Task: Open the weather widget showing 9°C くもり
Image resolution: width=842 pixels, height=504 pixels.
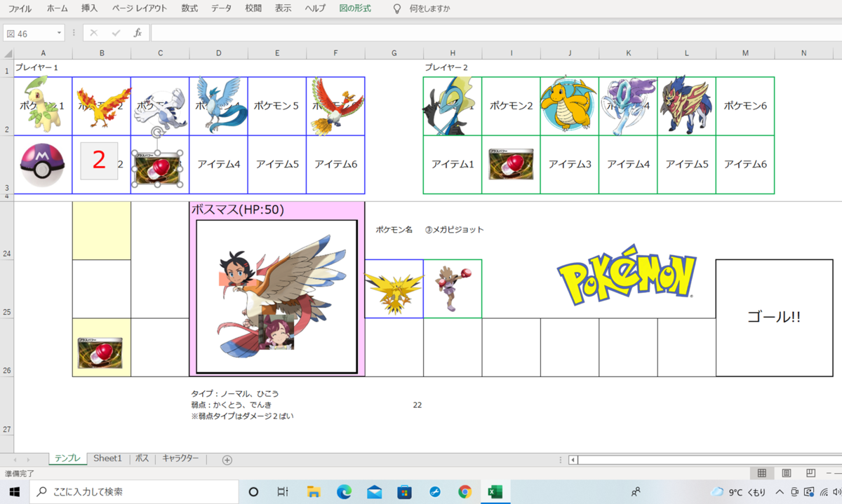Action: (x=738, y=492)
